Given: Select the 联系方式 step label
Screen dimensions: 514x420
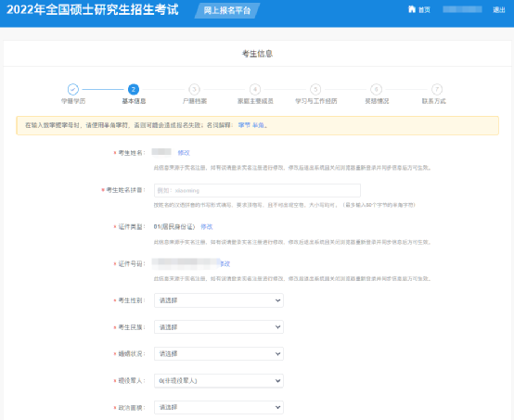Looking at the screenshot, I should [433, 101].
